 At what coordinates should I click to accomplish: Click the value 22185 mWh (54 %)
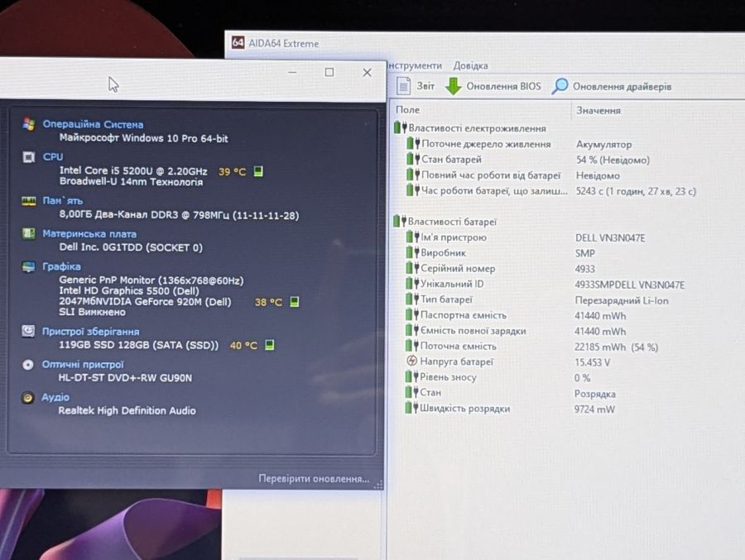[x=616, y=347]
